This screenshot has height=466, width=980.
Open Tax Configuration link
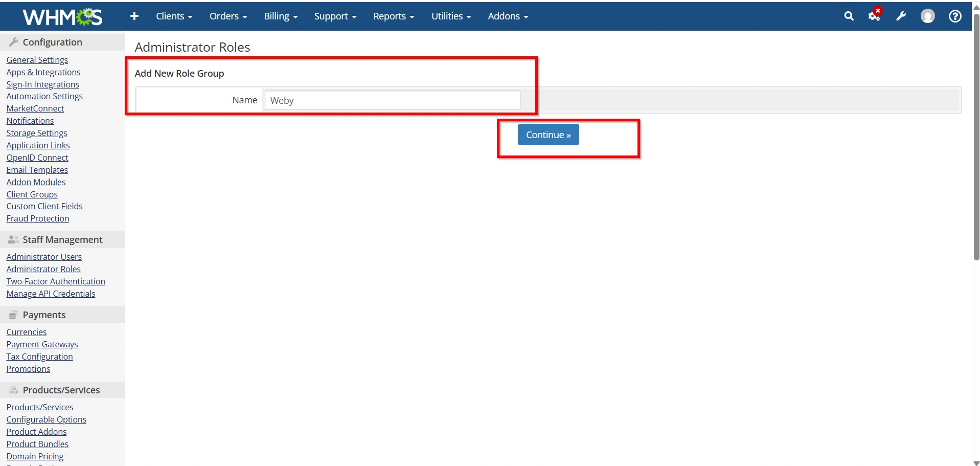tap(40, 357)
